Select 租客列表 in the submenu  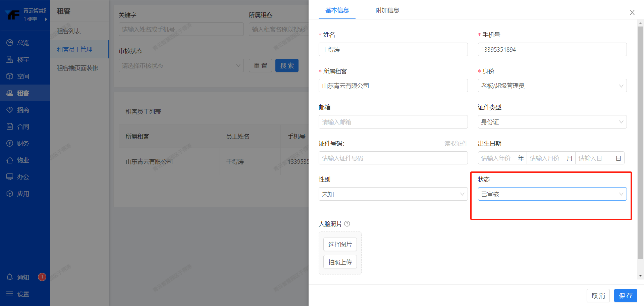pos(69,31)
